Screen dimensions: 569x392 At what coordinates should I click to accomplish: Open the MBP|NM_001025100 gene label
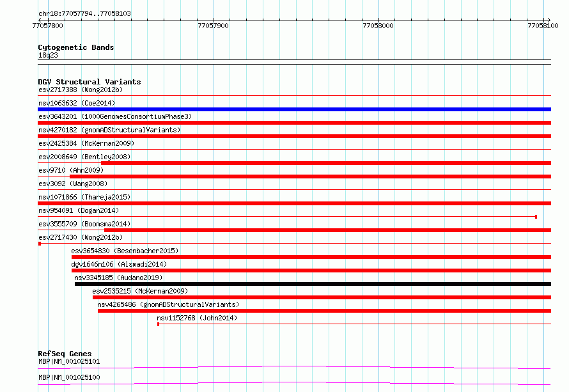click(69, 377)
